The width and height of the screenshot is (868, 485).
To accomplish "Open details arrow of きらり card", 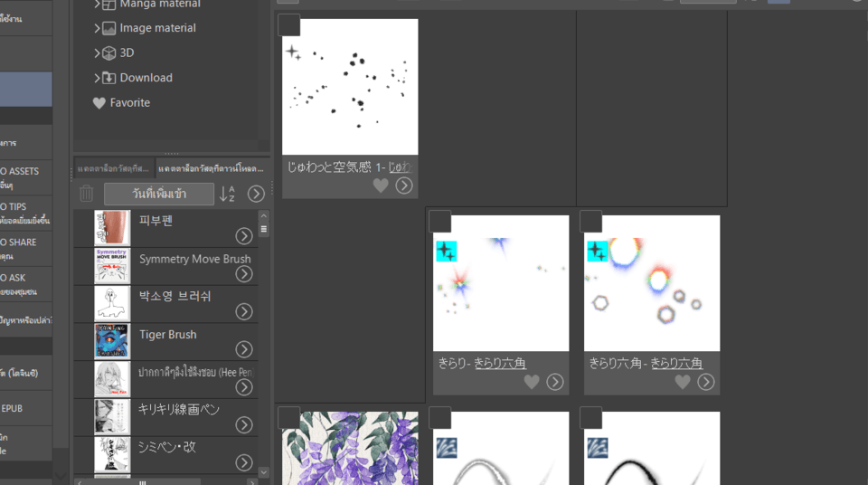I will (x=555, y=382).
